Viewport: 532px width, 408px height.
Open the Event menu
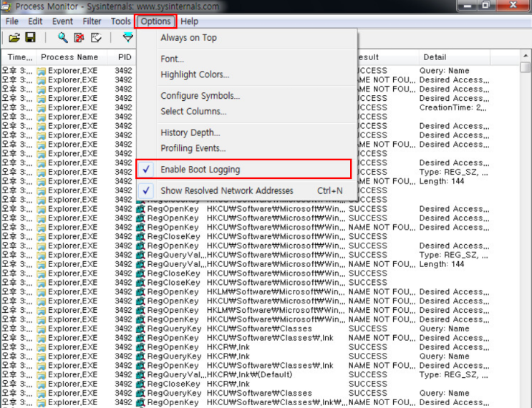tap(62, 21)
